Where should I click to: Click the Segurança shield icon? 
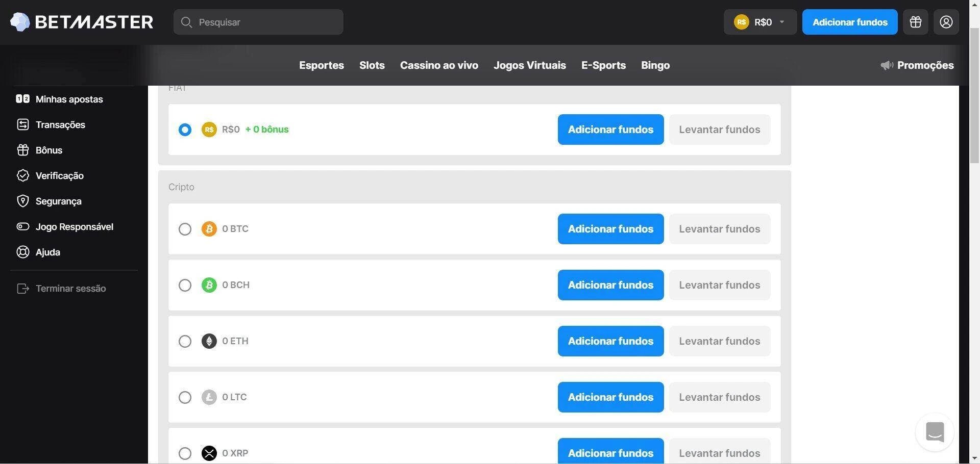[x=22, y=201]
